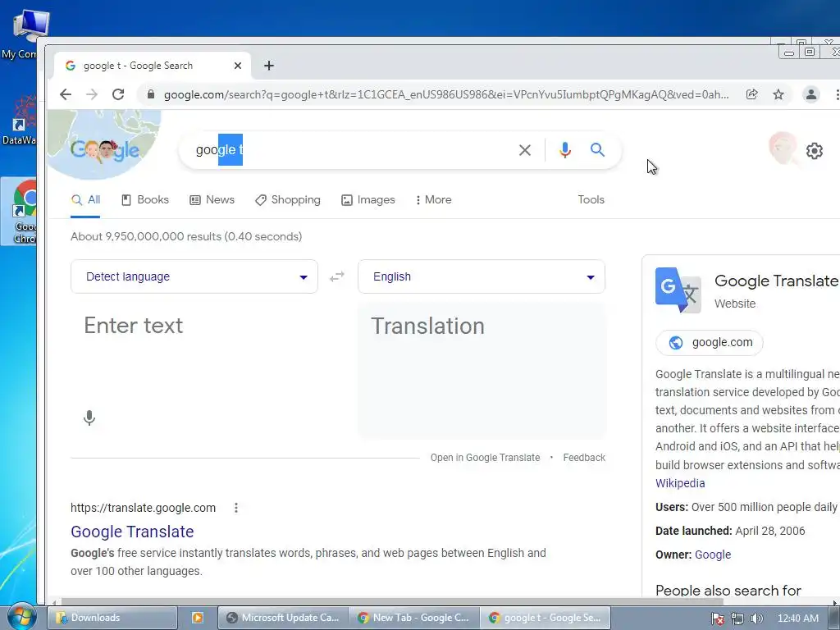Screen dimensions: 840x630
Task: Click the Chrome address bar URL
Action: (x=446, y=95)
